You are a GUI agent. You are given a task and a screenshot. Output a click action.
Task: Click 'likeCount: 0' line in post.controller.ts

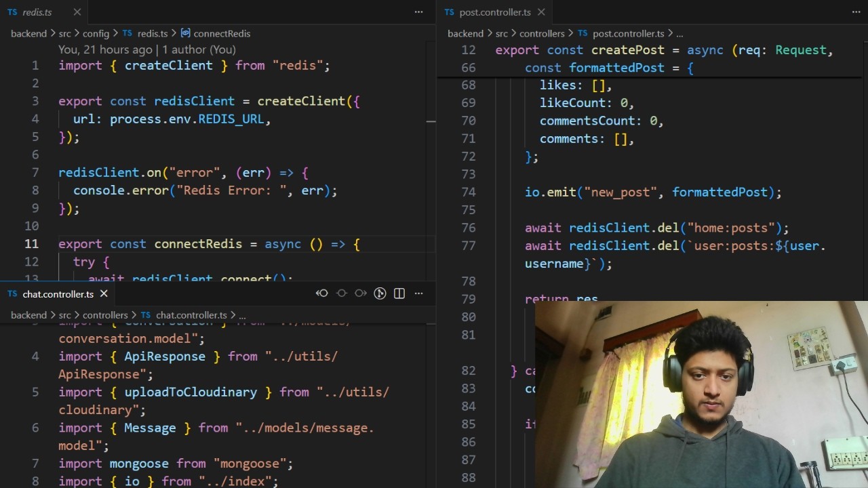[x=587, y=103]
